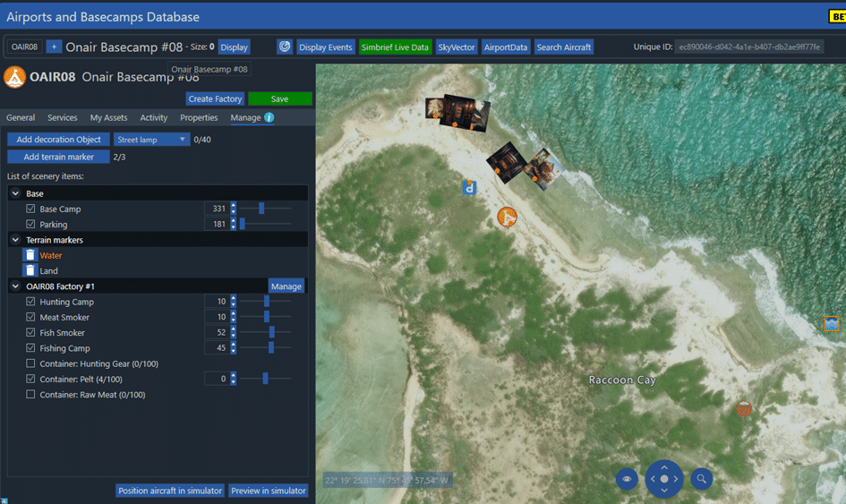Increase Hunting Camp value stepper
The width and height of the screenshot is (846, 504).
[233, 298]
